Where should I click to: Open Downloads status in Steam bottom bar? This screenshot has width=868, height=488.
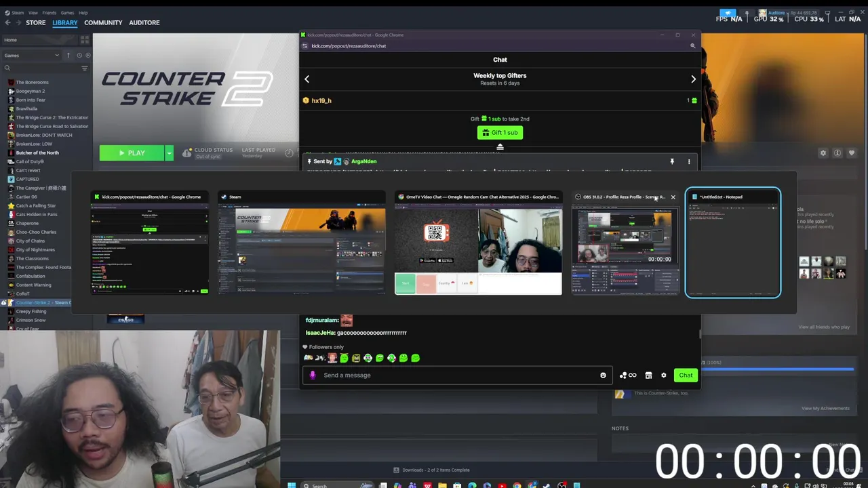click(431, 470)
